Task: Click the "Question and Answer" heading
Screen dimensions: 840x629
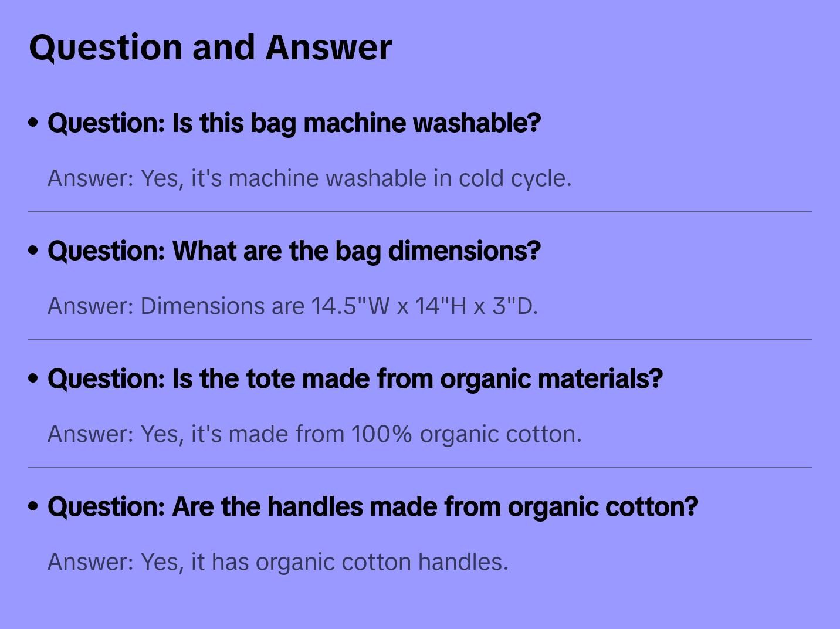Action: (x=210, y=47)
